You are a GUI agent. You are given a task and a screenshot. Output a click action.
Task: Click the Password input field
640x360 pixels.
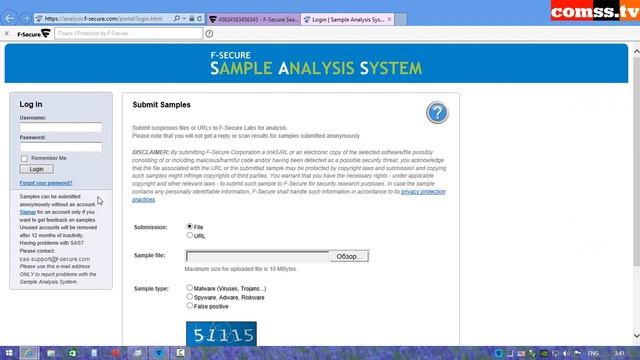61,147
